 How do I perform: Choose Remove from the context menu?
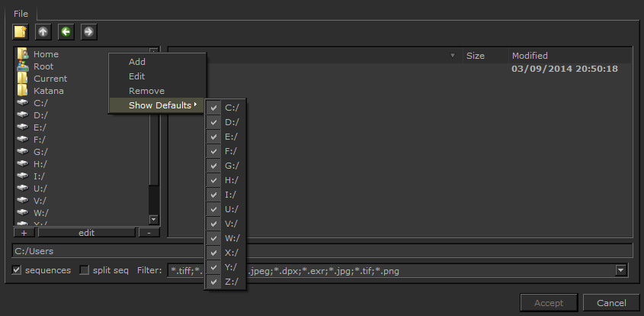pyautogui.click(x=146, y=91)
